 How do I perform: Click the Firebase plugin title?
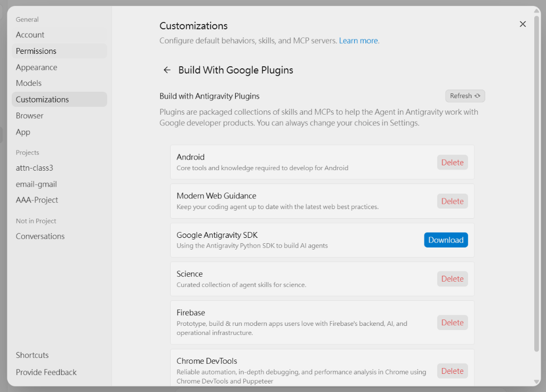coord(191,313)
